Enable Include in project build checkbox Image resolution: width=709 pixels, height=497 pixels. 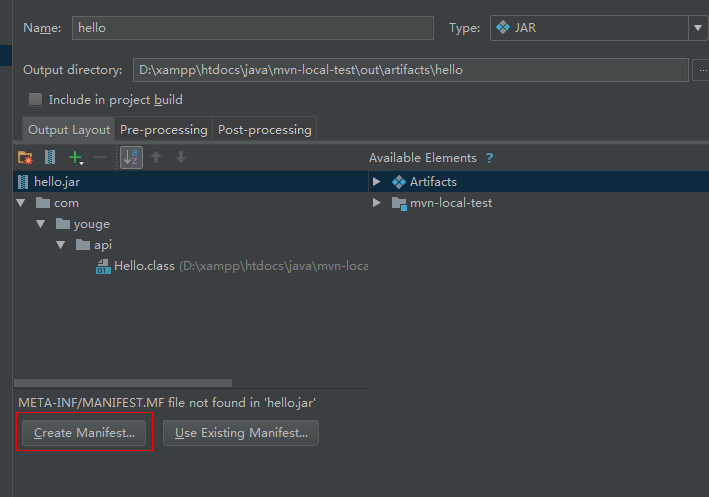tap(36, 100)
